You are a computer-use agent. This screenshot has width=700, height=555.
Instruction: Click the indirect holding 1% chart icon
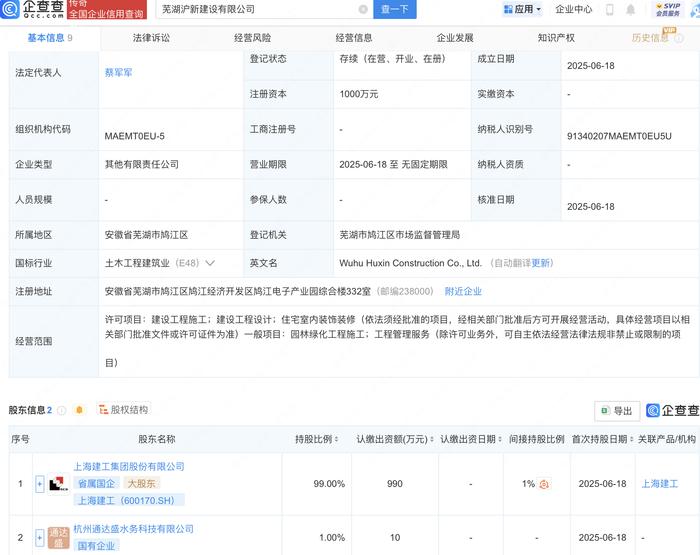(x=544, y=484)
